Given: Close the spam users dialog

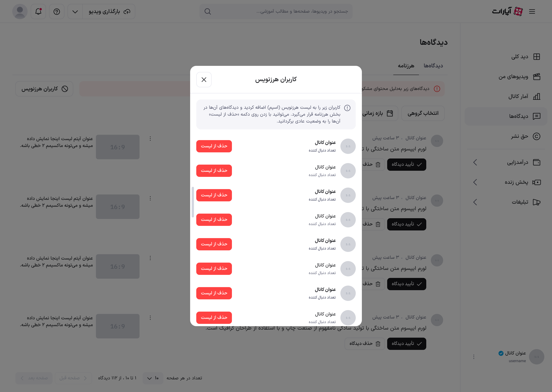Looking at the screenshot, I should point(204,80).
